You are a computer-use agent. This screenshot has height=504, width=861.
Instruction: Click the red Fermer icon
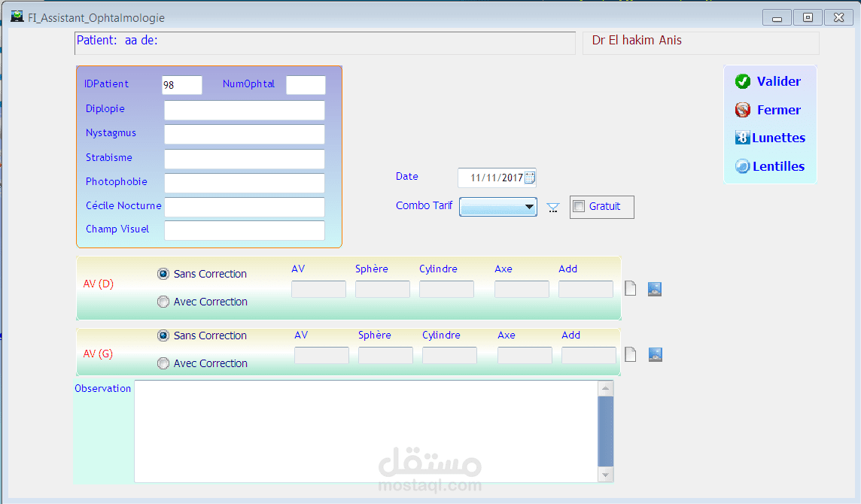point(742,110)
